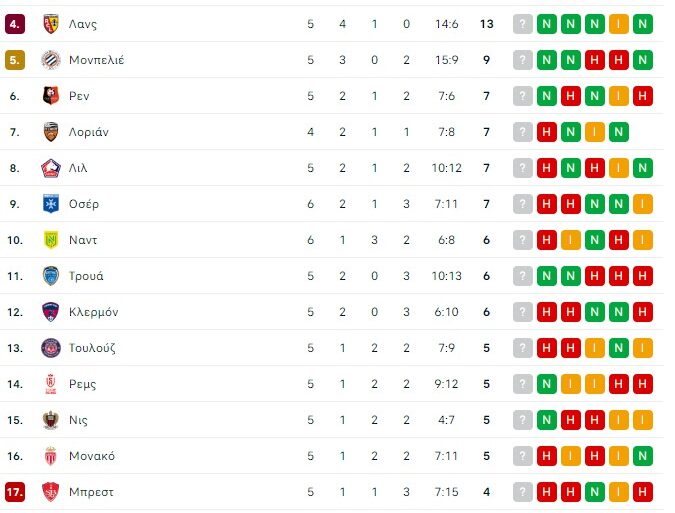Click the Monaco club crest icon
Viewport: 675px width, 513px height.
point(51,456)
